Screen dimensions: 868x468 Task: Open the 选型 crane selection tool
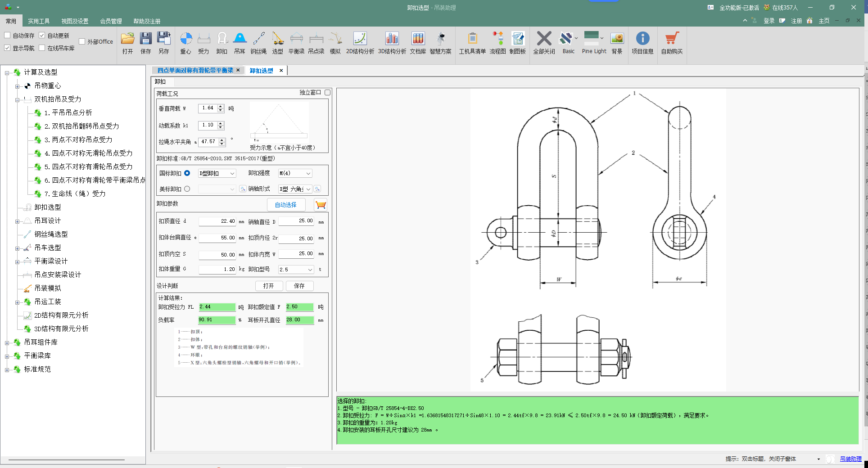(278, 43)
